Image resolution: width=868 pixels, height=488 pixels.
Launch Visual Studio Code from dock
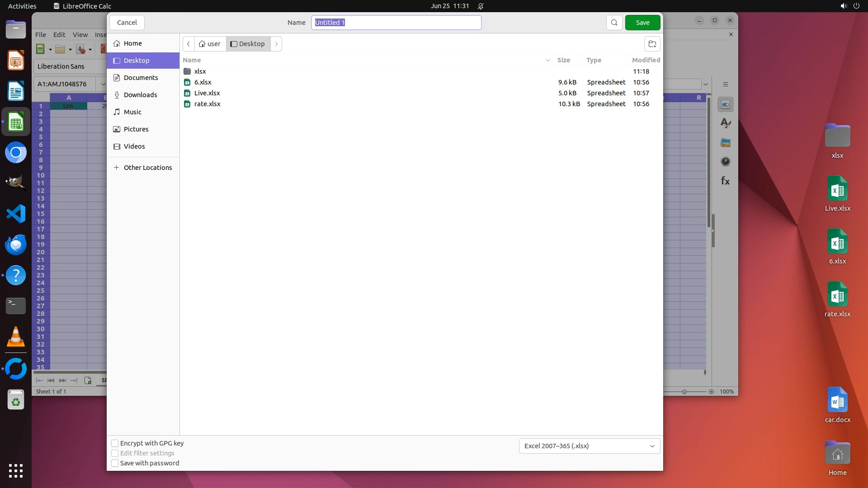click(x=16, y=214)
